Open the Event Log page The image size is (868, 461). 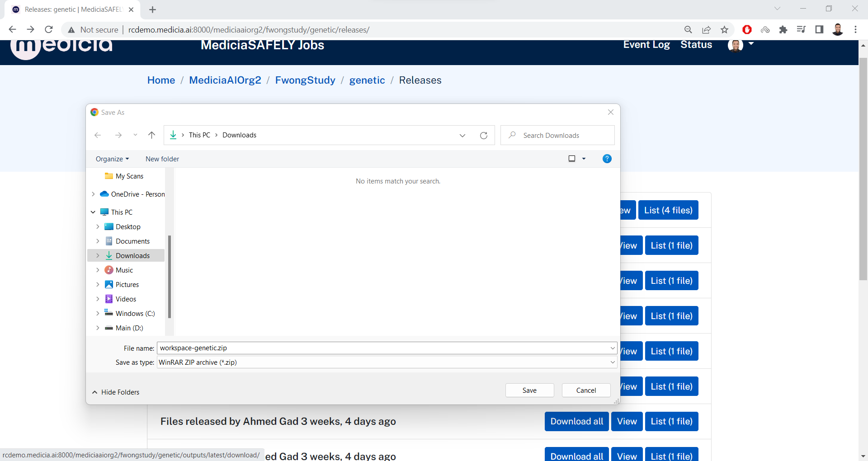point(646,45)
